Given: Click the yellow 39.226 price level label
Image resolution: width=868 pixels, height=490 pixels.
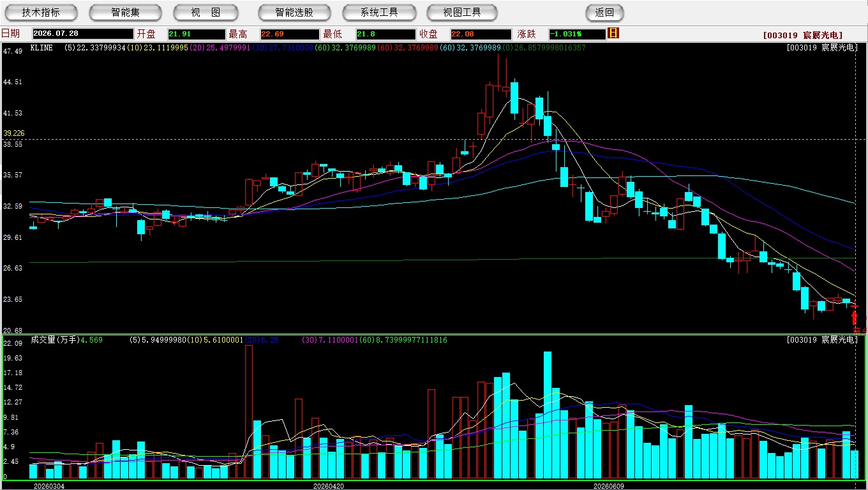Looking at the screenshot, I should [x=13, y=133].
